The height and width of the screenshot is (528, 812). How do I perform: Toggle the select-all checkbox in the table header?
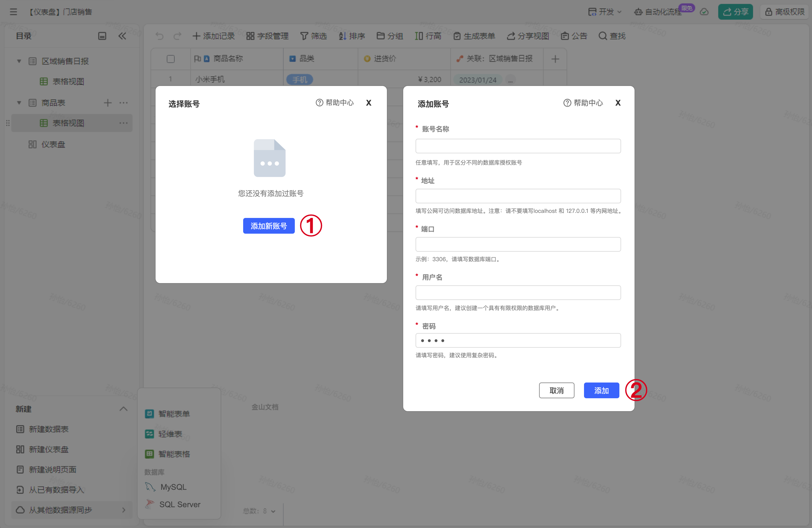(x=171, y=59)
